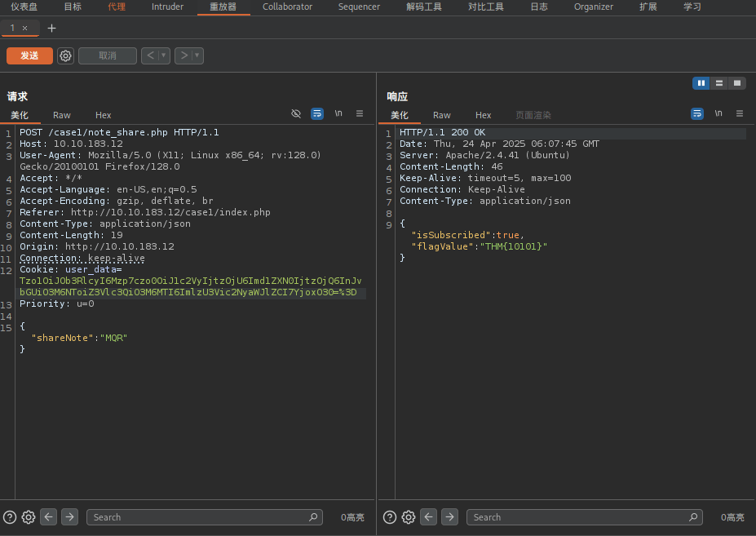Image resolution: width=756 pixels, height=536 pixels.
Task: Click the Referer header line
Action: [144, 212]
